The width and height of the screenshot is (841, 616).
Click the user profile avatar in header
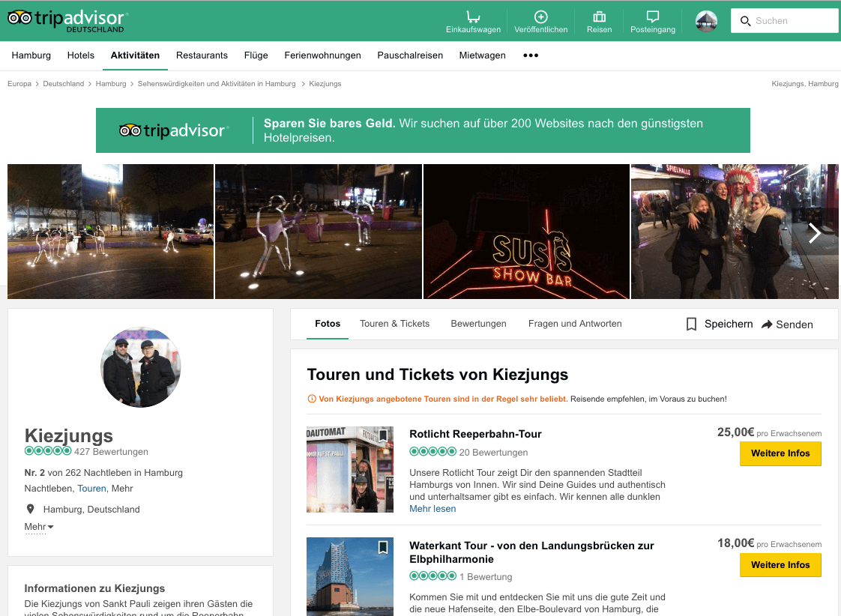pos(706,22)
